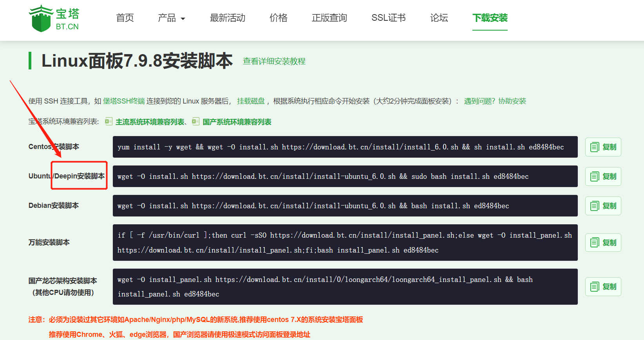The height and width of the screenshot is (340, 644).
Task: Open the 最新活动 nav item
Action: tap(228, 18)
